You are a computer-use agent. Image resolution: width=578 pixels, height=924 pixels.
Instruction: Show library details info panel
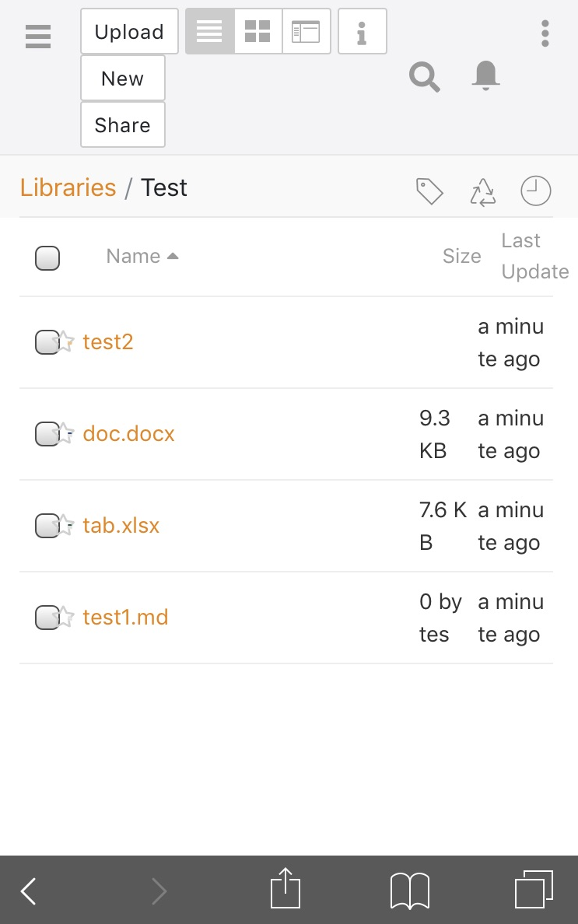362,31
